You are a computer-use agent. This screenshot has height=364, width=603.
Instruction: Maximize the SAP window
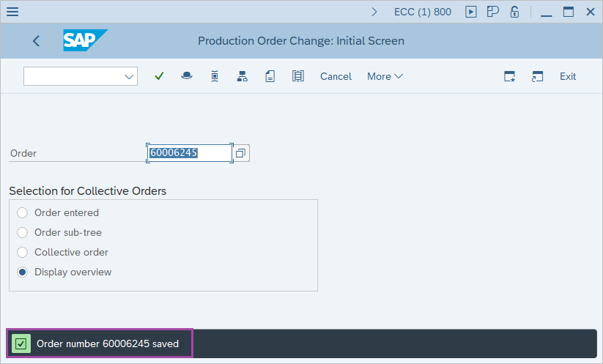pos(569,12)
